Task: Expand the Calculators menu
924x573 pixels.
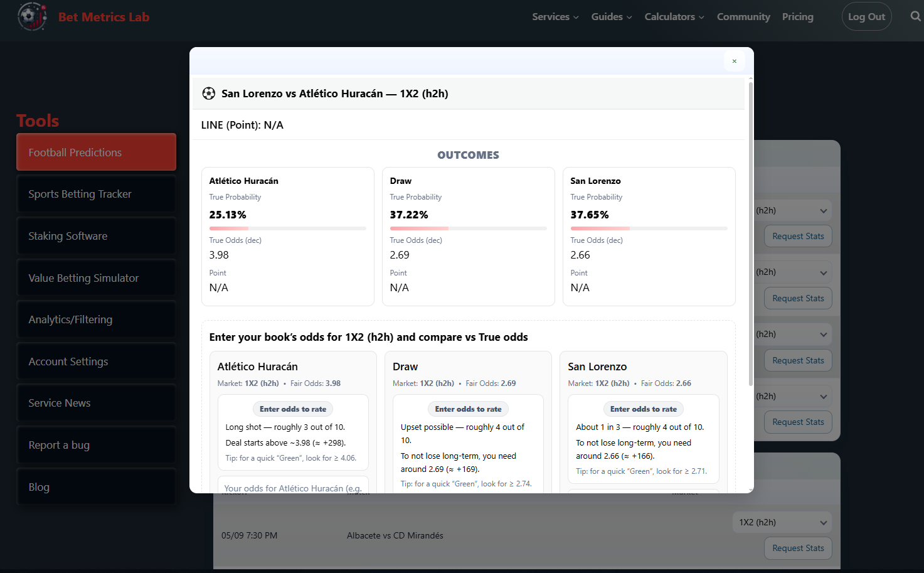Action: 674,17
